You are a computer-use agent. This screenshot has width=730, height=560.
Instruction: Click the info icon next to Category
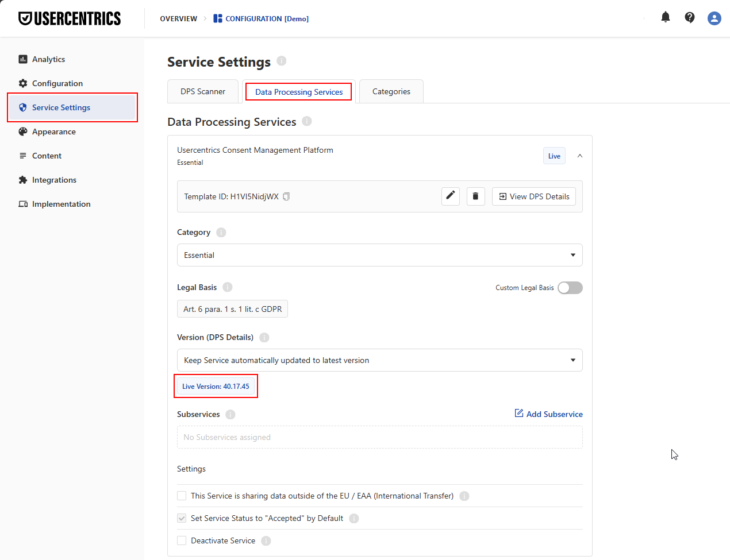pyautogui.click(x=221, y=233)
